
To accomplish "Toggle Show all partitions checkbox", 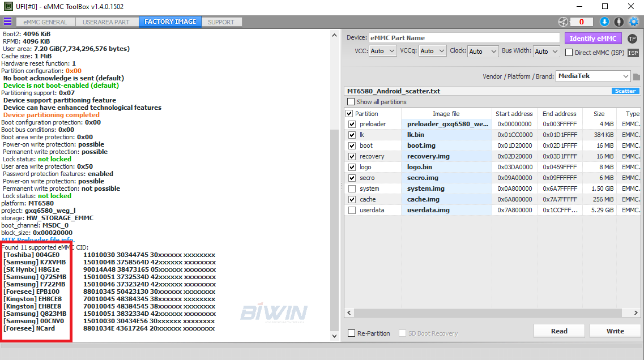I will 351,102.
